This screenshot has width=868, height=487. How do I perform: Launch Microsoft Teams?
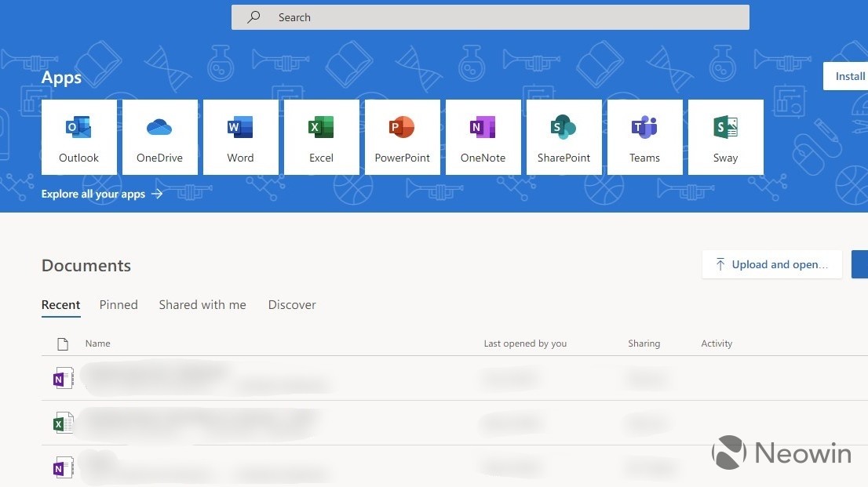pos(644,136)
